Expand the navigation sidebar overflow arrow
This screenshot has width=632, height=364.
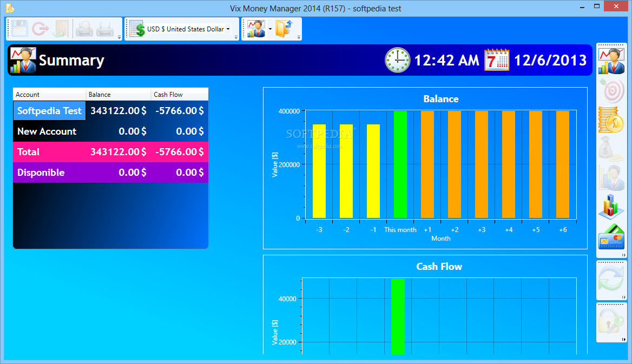(623, 255)
